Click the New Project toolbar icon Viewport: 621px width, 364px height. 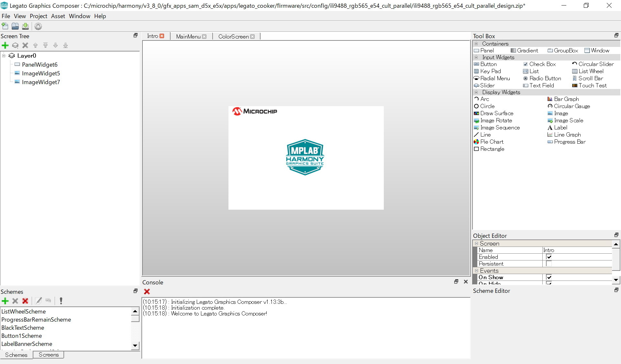click(5, 26)
